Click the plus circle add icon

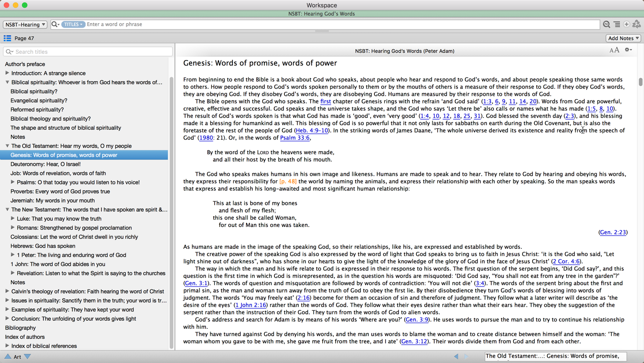[x=627, y=25]
